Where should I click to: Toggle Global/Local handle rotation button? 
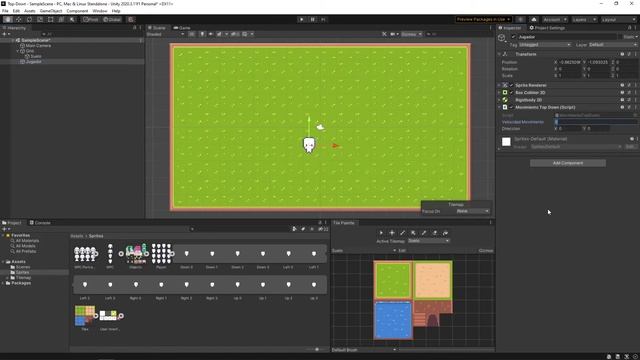coord(112,19)
